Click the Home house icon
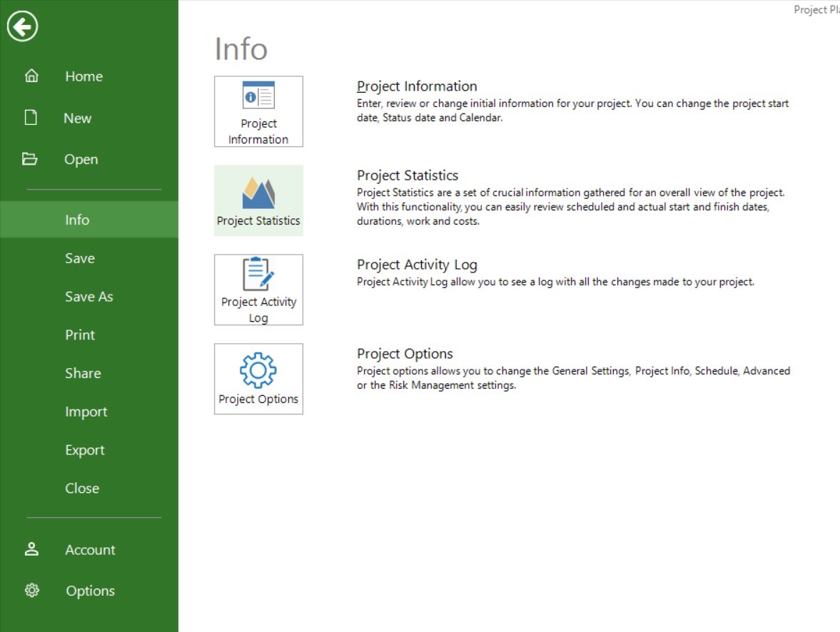This screenshot has width=840, height=632. [x=31, y=76]
